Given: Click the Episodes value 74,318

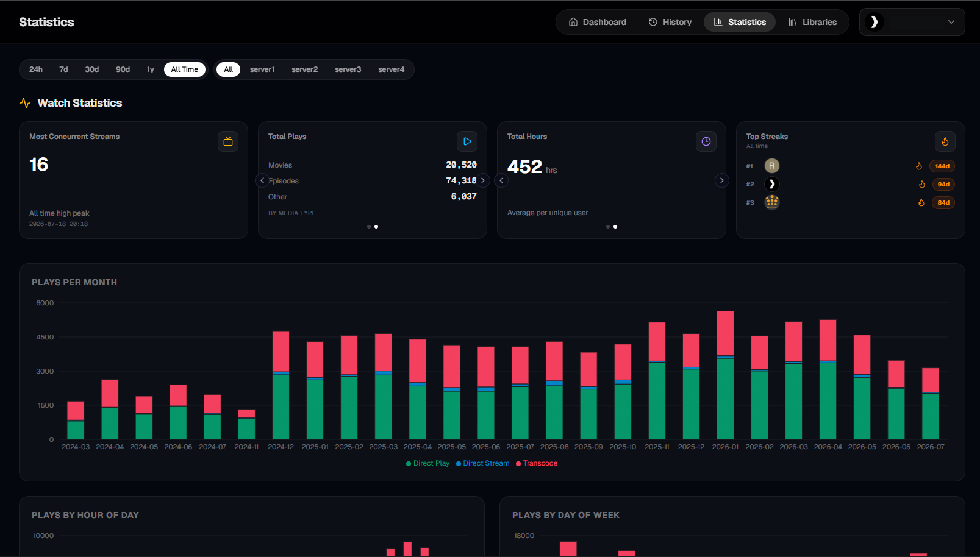Looking at the screenshot, I should click(x=461, y=180).
